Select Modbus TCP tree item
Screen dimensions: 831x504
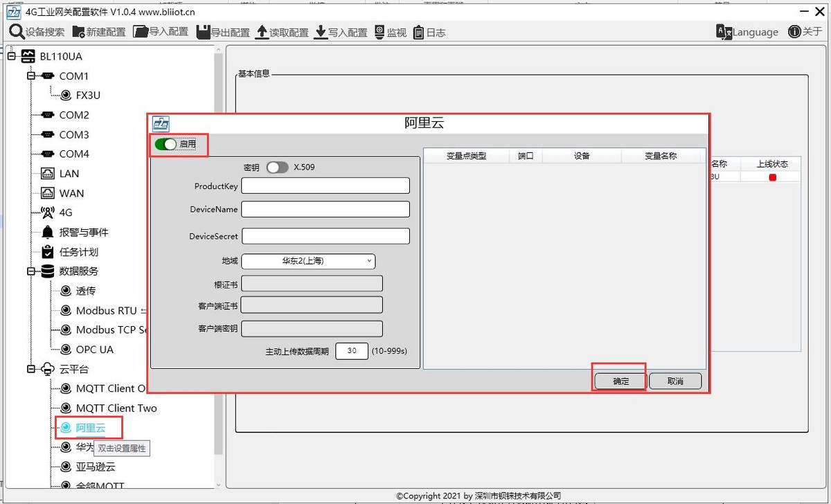coord(111,330)
